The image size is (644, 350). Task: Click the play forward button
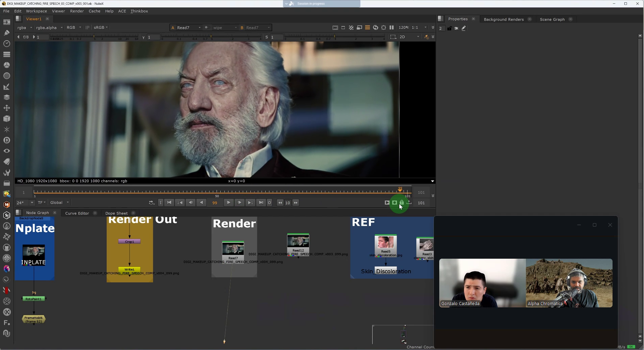[228, 203]
